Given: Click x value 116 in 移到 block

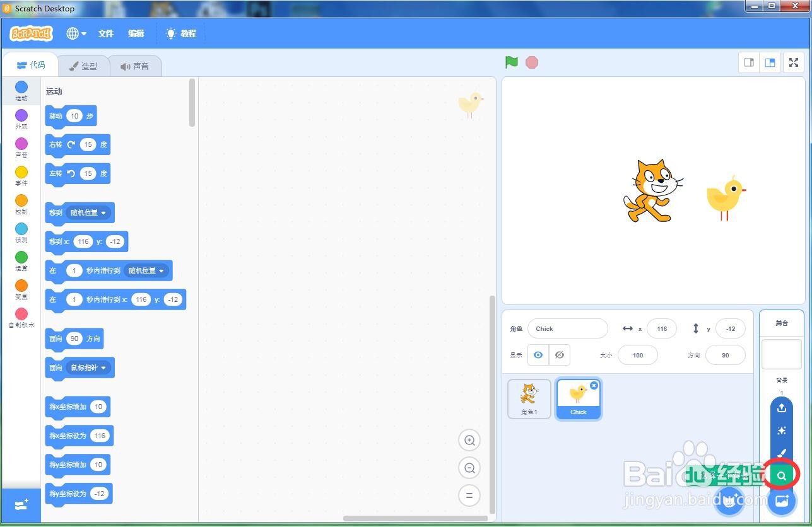Looking at the screenshot, I should [83, 241].
